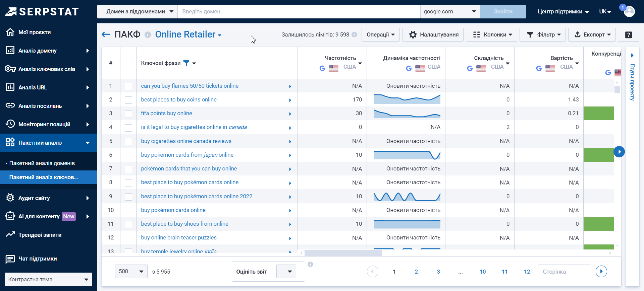Click info icon beside remaining limits
The image size is (644, 291).
pyautogui.click(x=354, y=34)
